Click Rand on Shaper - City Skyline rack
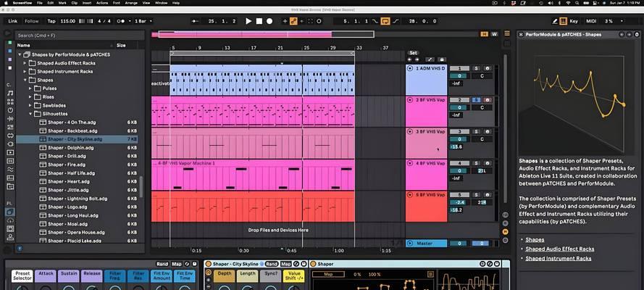This screenshot has height=290, width=644. click(272, 264)
